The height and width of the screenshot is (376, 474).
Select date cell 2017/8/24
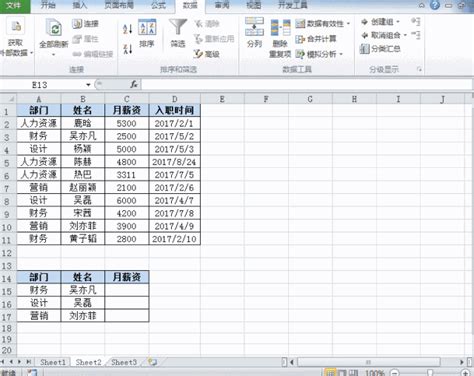(x=174, y=162)
